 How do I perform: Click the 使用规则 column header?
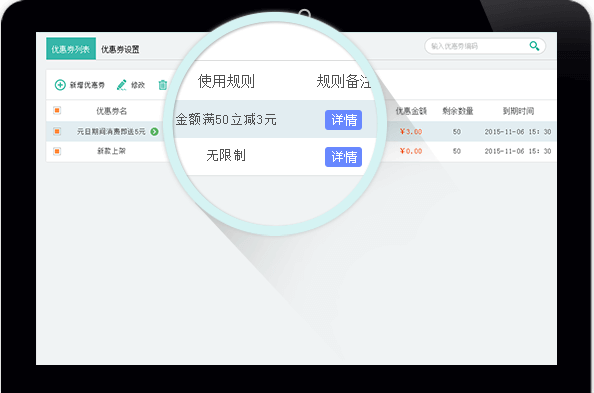(226, 81)
